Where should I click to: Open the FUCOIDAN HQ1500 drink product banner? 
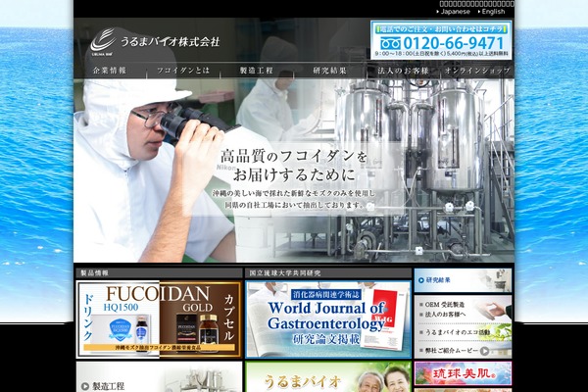click(119, 319)
